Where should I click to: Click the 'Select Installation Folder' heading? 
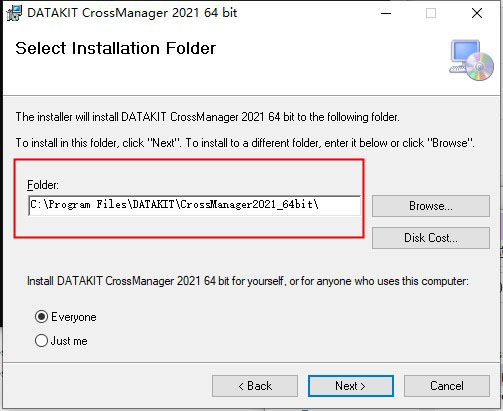point(116,48)
